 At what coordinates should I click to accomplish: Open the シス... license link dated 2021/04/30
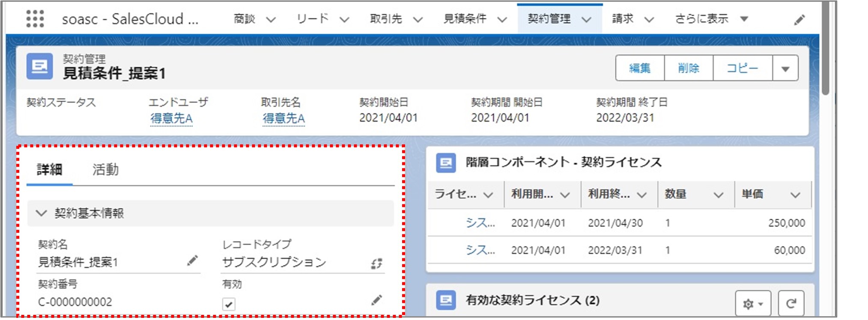coord(480,223)
